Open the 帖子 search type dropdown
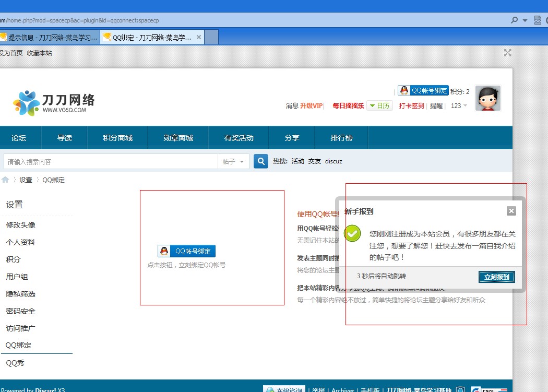 [233, 162]
